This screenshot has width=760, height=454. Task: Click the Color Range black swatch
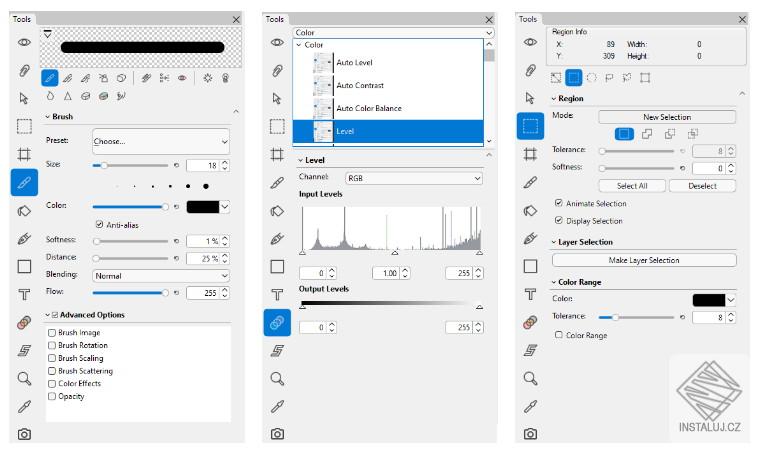(709, 300)
